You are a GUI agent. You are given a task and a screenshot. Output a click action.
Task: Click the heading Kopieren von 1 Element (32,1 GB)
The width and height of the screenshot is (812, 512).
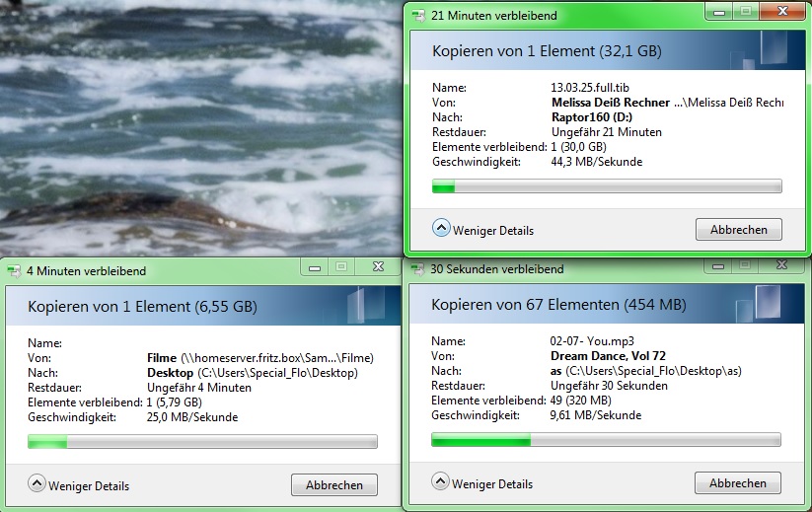click(547, 50)
